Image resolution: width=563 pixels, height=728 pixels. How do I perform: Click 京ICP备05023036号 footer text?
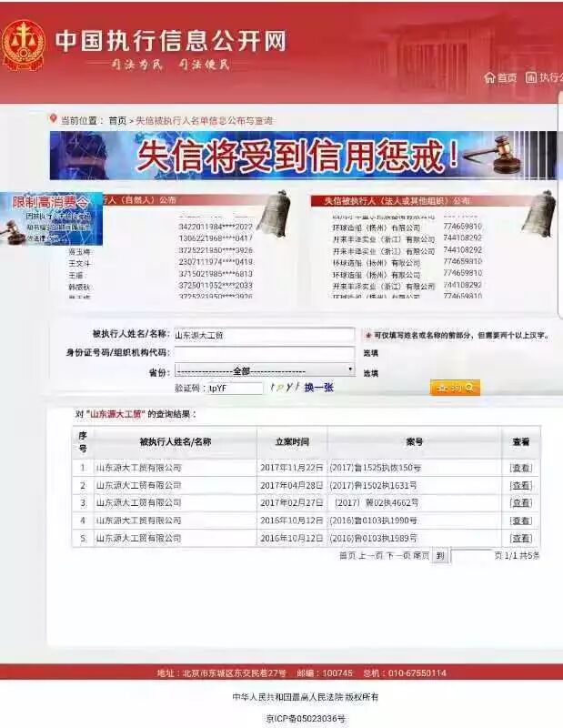pyautogui.click(x=306, y=719)
